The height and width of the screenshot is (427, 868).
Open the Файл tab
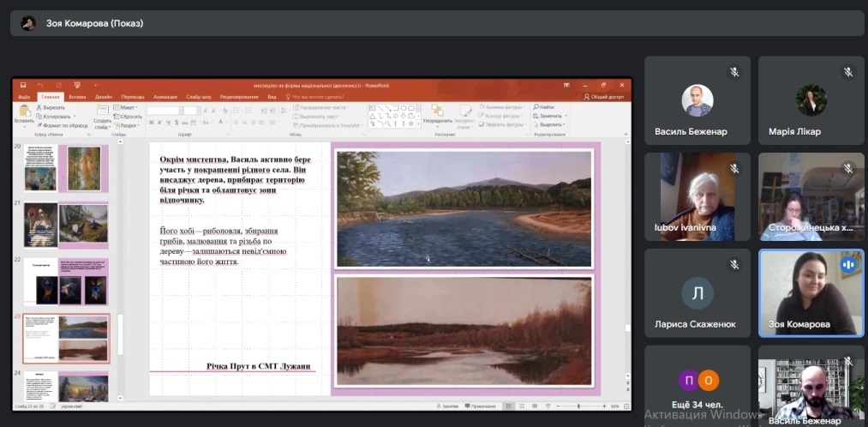(x=24, y=97)
